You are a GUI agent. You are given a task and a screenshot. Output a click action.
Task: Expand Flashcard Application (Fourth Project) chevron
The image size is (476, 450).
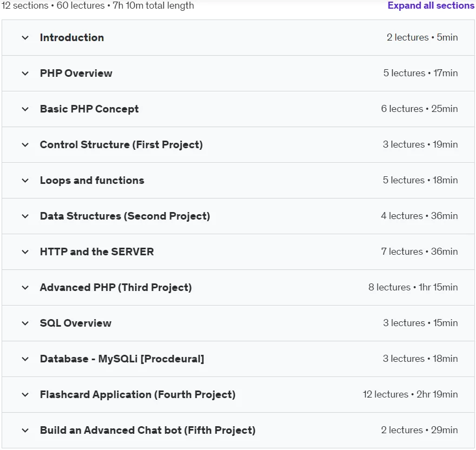pyautogui.click(x=25, y=395)
